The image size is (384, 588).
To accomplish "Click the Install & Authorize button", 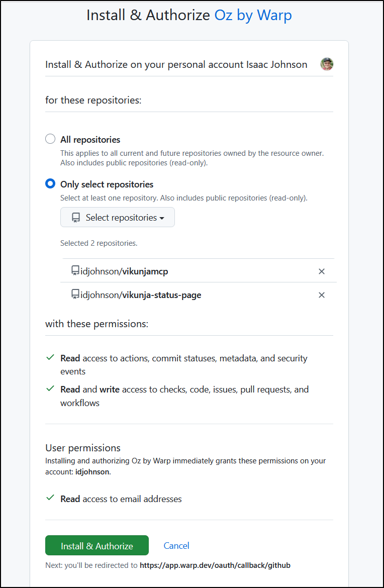I will point(97,545).
